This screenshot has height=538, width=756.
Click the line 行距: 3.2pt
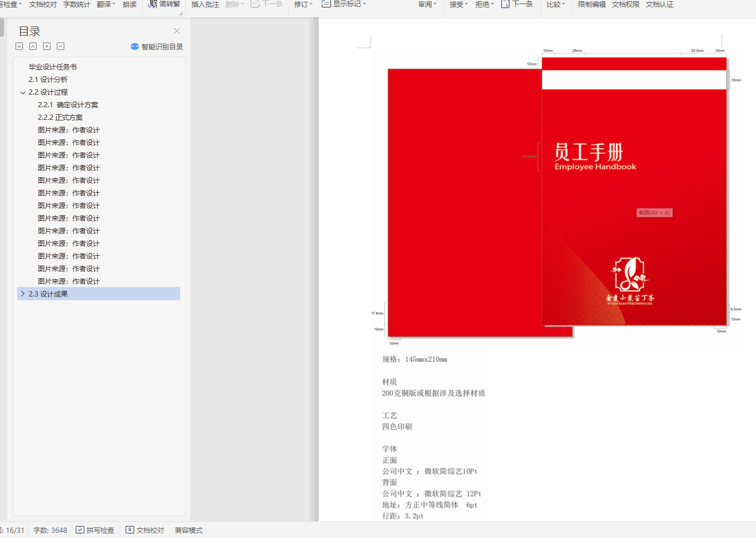pos(403,516)
